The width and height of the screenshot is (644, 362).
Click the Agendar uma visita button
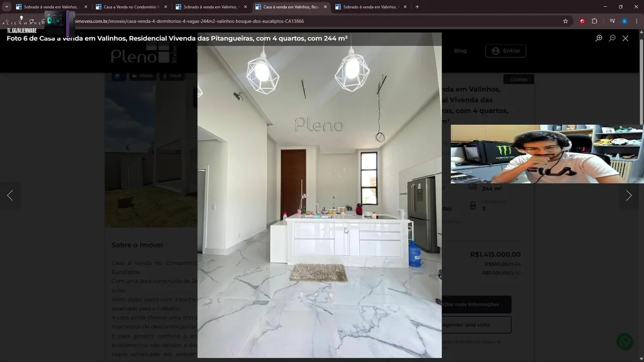(466, 325)
